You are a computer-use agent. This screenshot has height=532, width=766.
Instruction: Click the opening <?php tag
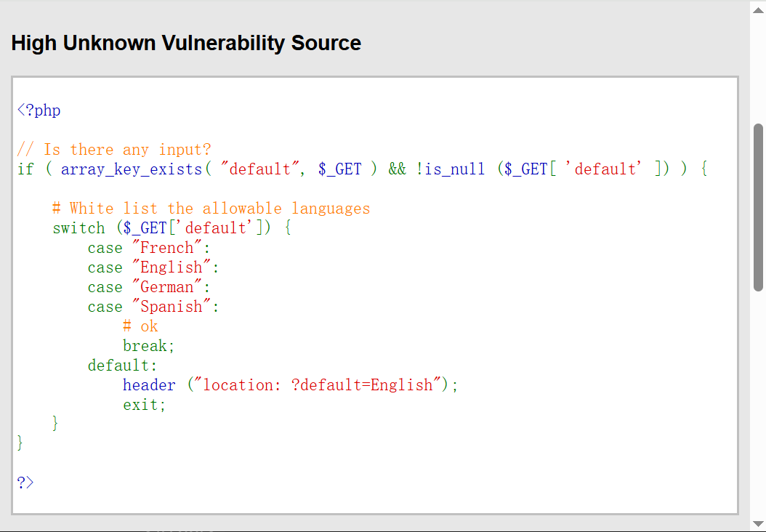coord(39,110)
